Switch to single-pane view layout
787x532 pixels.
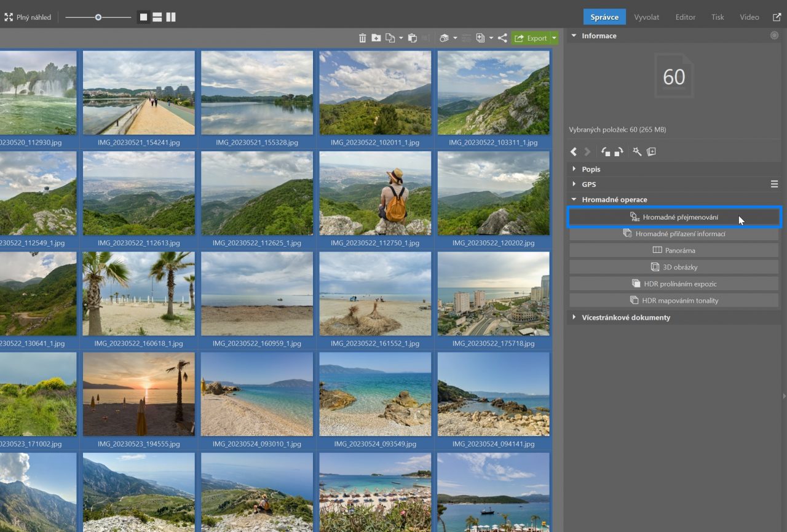click(x=143, y=17)
